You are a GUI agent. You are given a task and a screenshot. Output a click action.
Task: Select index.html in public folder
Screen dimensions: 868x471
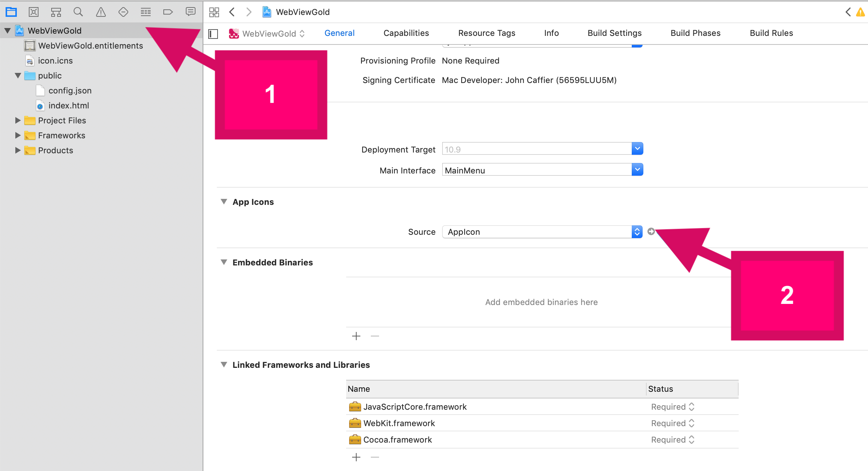click(x=69, y=105)
